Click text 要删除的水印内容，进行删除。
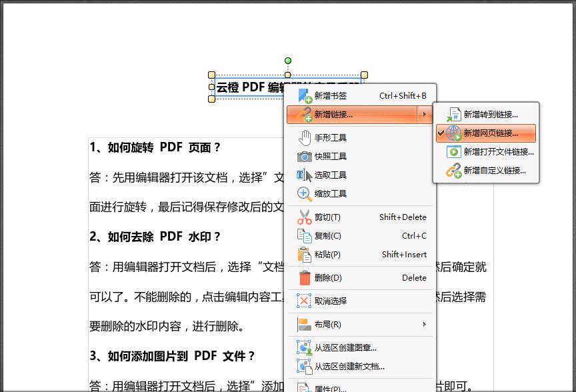The image size is (576, 392). (x=167, y=326)
